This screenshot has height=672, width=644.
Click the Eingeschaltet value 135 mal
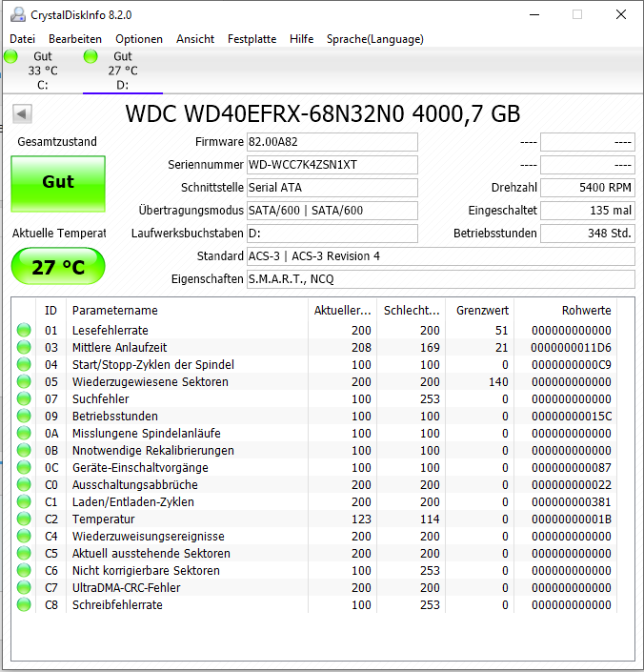pos(588,211)
